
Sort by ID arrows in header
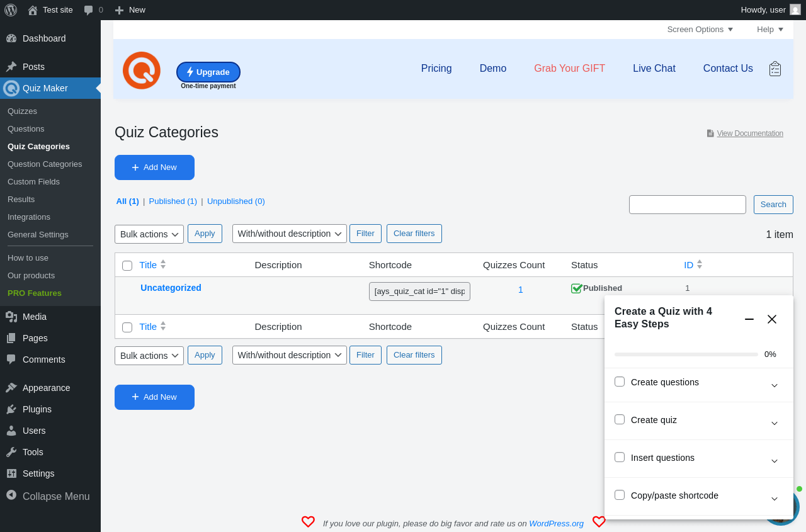[700, 264]
